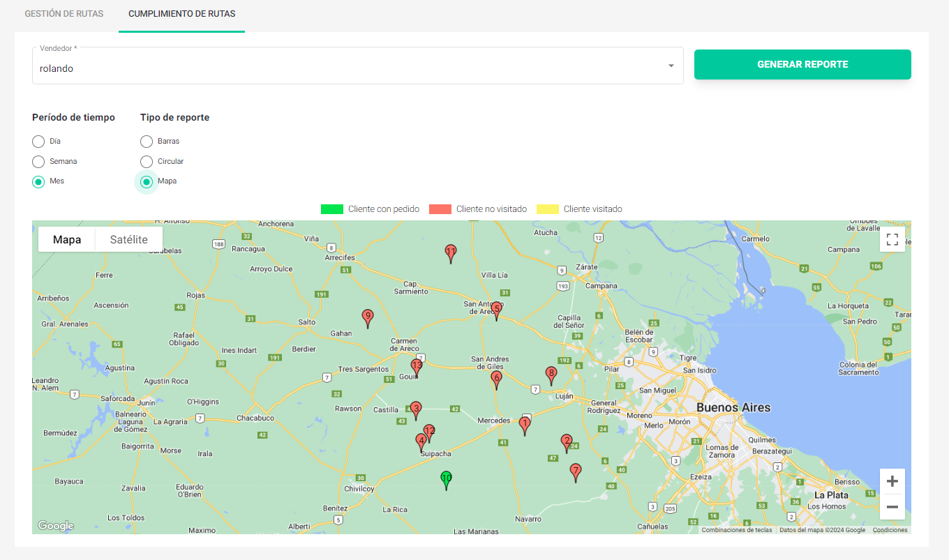This screenshot has height=560, width=949.
Task: Open Google logo link on map
Action: click(56, 526)
